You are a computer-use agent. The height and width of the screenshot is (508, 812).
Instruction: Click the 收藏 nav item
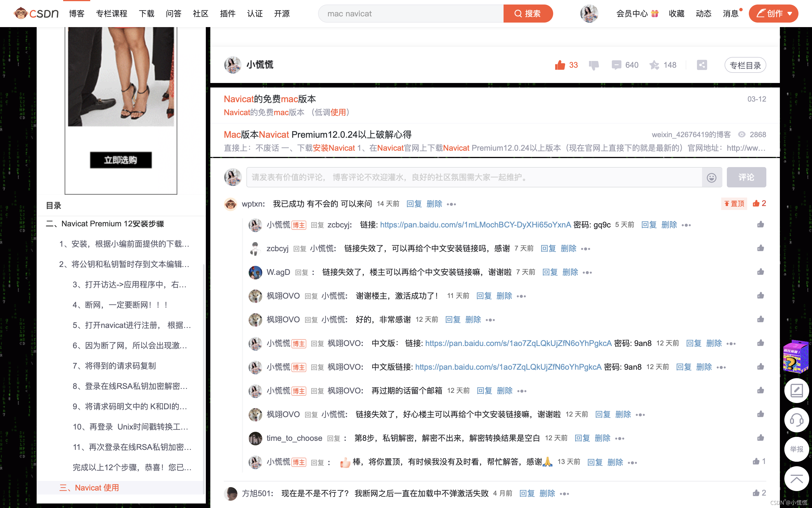tap(676, 14)
